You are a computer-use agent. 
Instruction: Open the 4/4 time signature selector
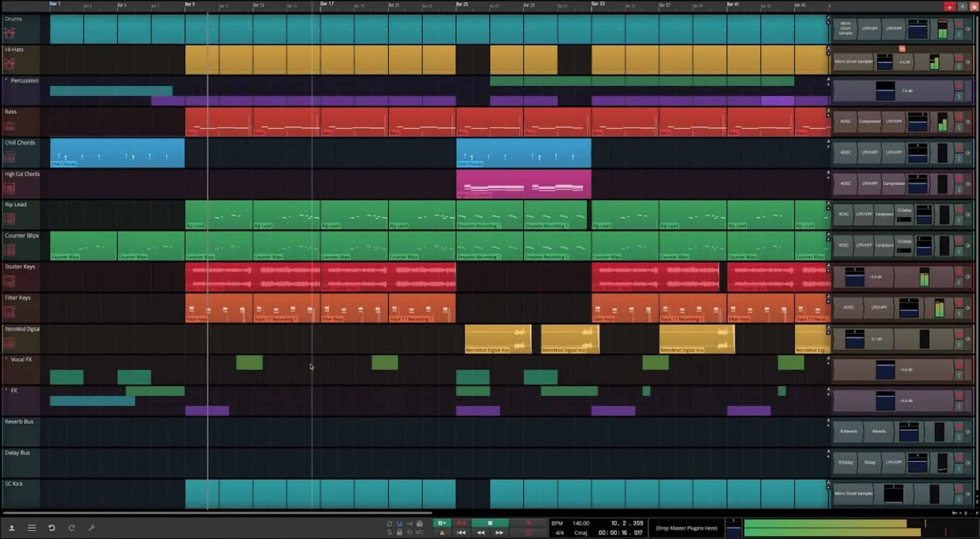(560, 532)
